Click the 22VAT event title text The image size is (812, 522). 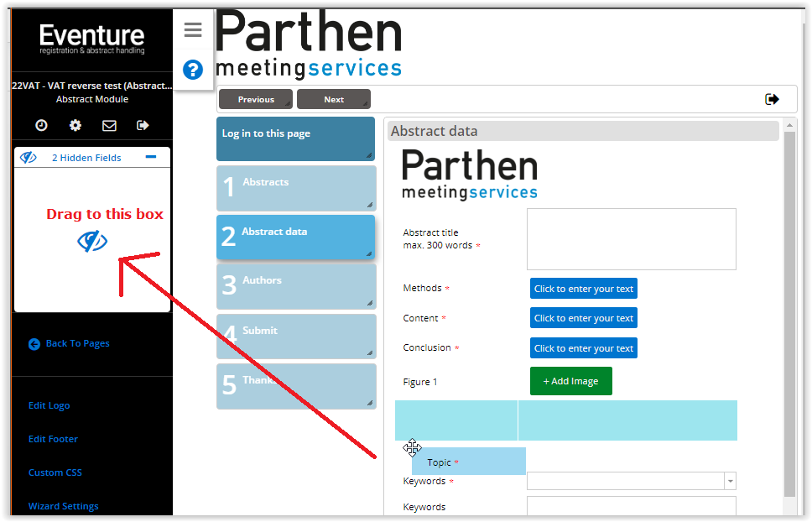(x=91, y=86)
